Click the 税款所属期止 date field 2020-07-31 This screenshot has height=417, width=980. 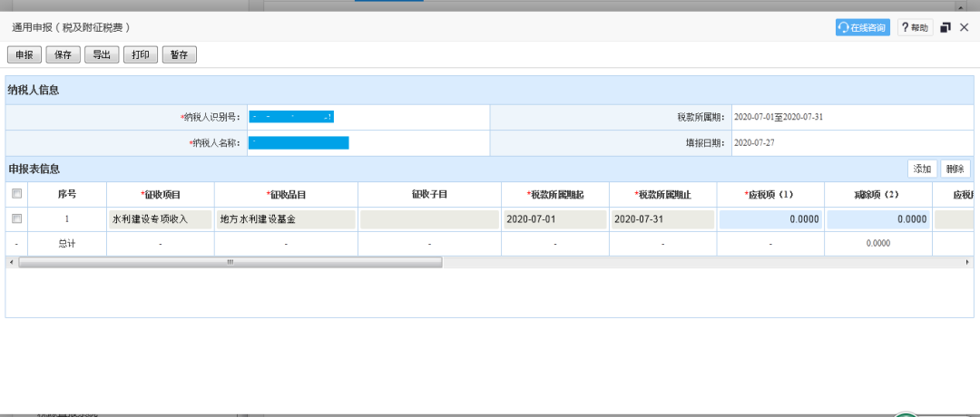(x=662, y=219)
